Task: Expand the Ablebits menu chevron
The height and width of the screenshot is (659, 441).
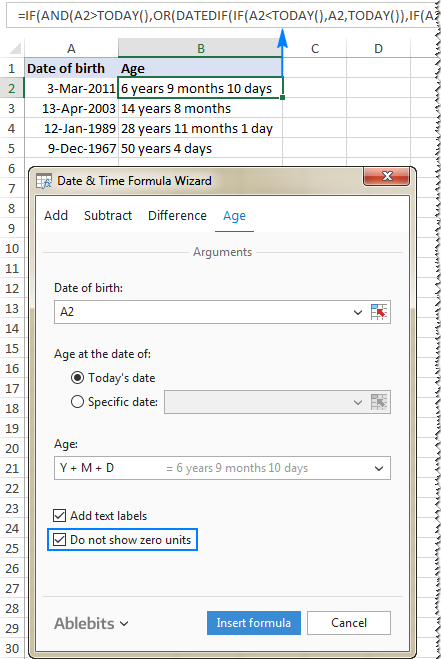Action: tap(124, 624)
